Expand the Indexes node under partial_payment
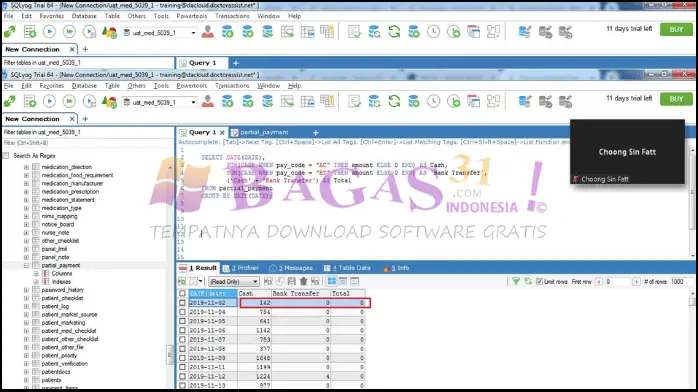Viewport: 698px width, 392px height. click(x=36, y=282)
